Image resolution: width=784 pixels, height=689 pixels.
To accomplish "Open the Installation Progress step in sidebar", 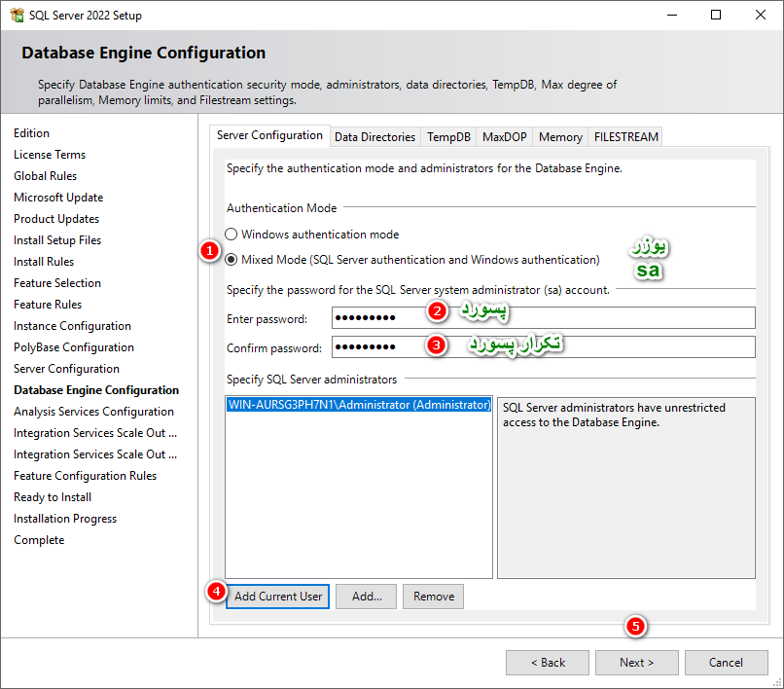I will 65,518.
